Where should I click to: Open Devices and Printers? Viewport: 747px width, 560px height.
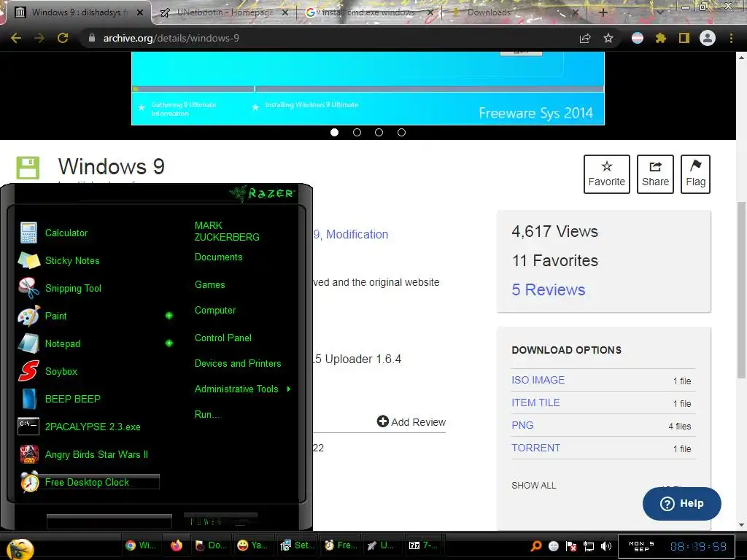pos(238,363)
